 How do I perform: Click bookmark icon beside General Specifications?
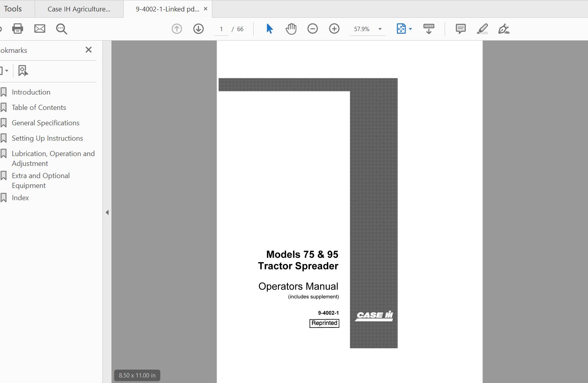[x=4, y=123]
